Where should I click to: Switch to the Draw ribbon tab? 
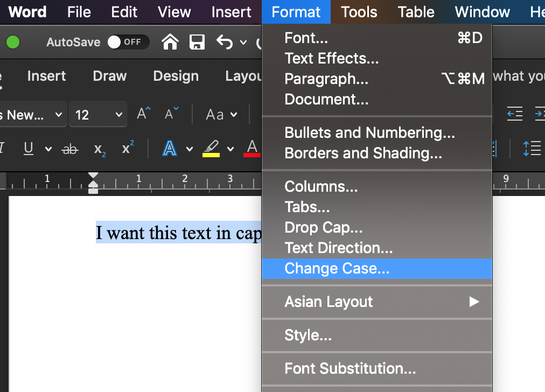109,76
